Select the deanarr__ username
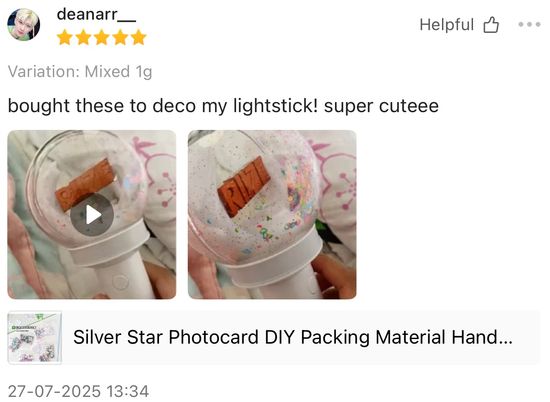The height and width of the screenshot is (402, 550). point(96,15)
